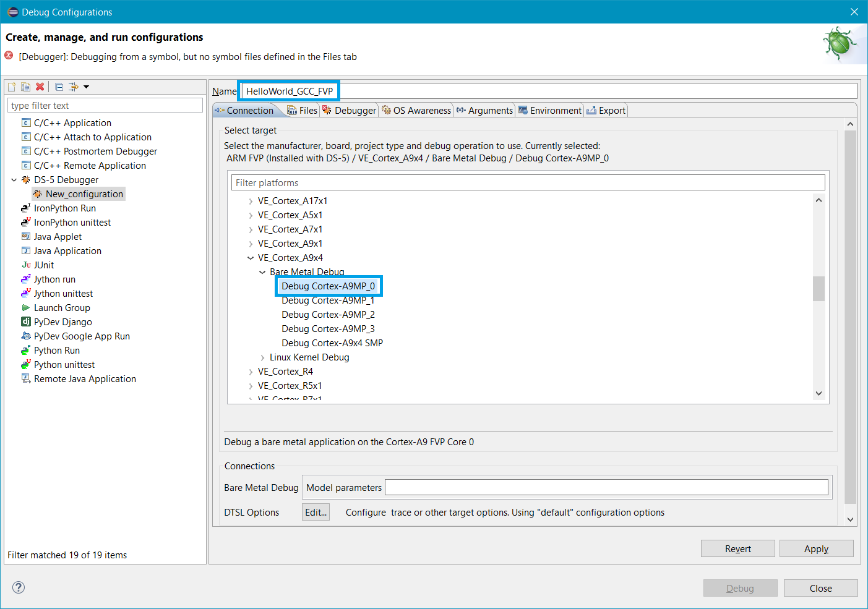Select Debug Cortex-A9x4 SMP target

pos(332,343)
